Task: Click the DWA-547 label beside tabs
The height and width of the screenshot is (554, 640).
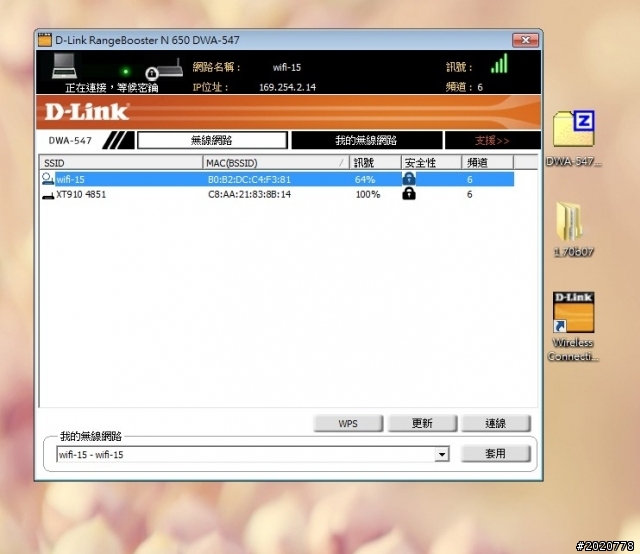Action: point(70,140)
